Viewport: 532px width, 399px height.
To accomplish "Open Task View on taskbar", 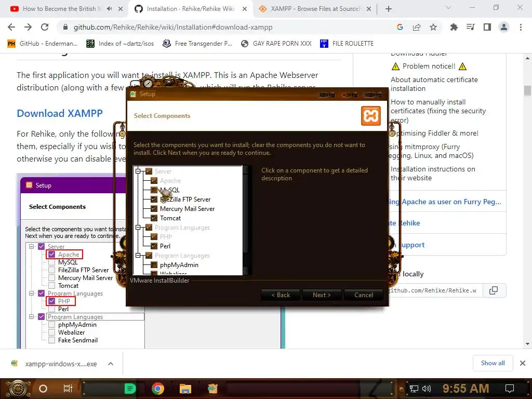I will point(68,389).
